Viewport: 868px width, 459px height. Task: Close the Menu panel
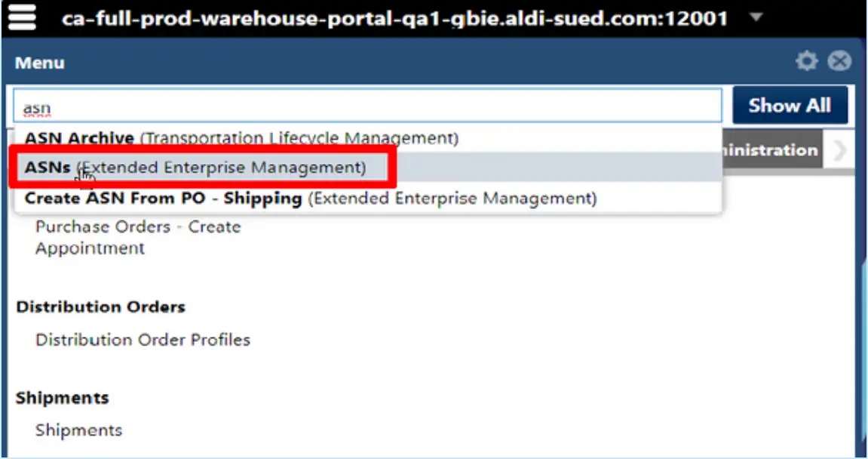[839, 61]
